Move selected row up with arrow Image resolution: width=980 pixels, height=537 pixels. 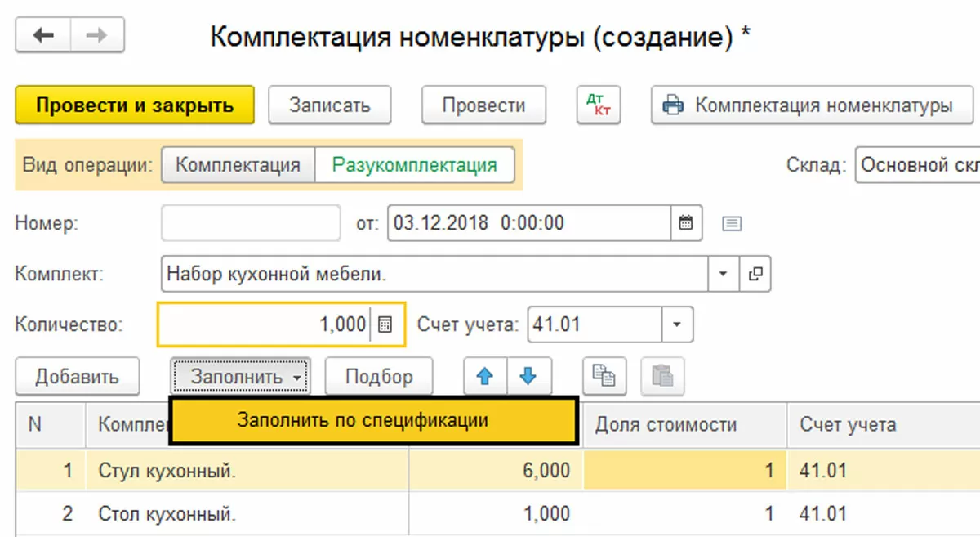[485, 376]
